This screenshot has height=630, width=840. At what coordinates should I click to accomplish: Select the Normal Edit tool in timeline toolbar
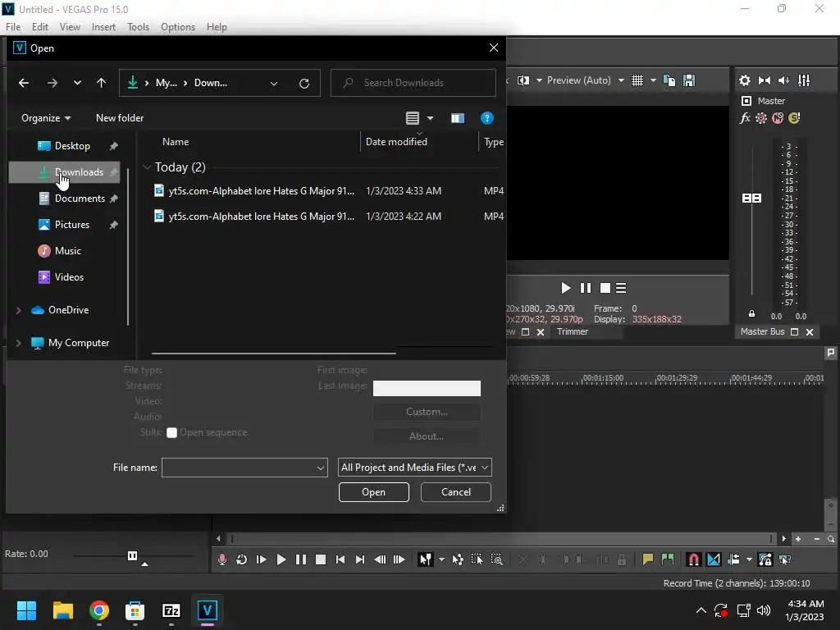pos(426,559)
